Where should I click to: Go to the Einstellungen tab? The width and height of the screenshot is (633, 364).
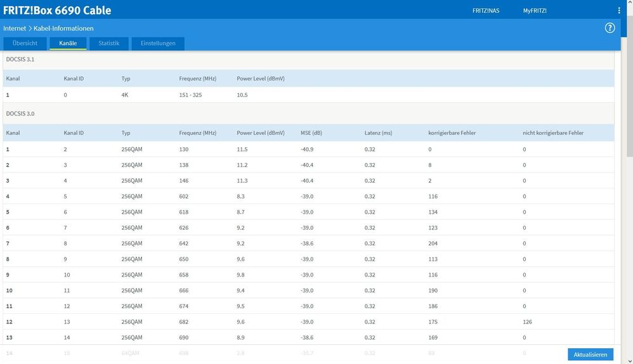tap(158, 43)
